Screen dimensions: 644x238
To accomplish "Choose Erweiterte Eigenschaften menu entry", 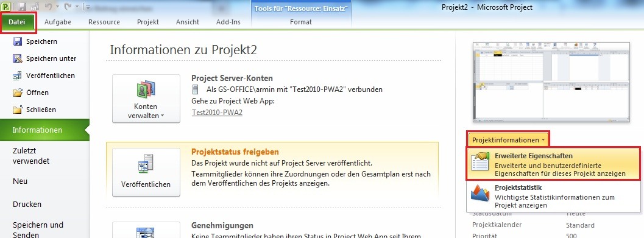I will point(553,164).
